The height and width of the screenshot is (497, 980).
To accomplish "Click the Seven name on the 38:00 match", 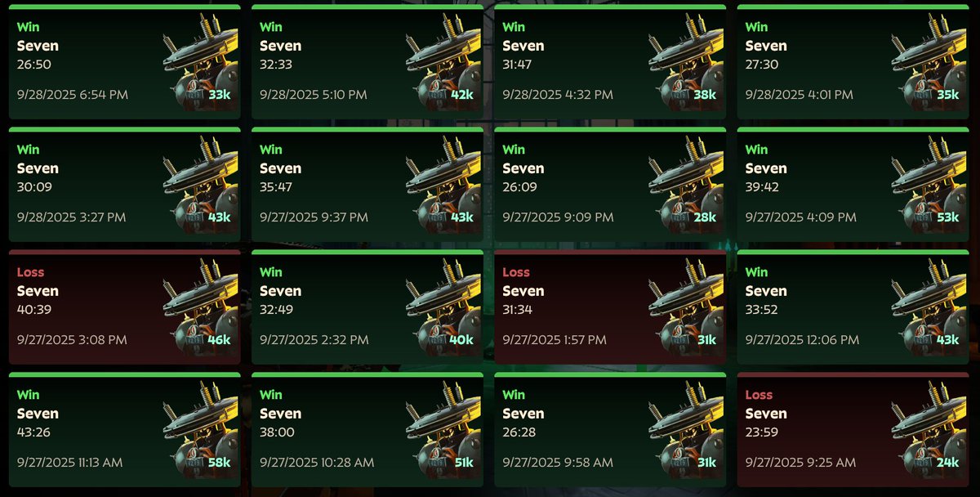I will pyautogui.click(x=281, y=414).
